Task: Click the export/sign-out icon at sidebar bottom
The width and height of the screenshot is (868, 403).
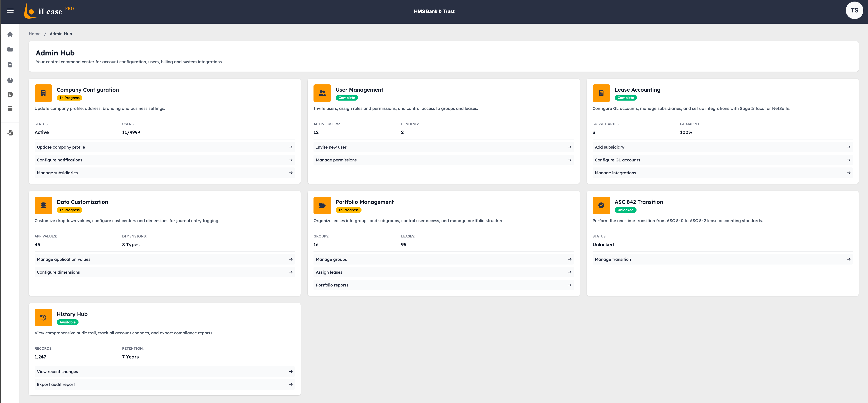Action: tap(10, 132)
